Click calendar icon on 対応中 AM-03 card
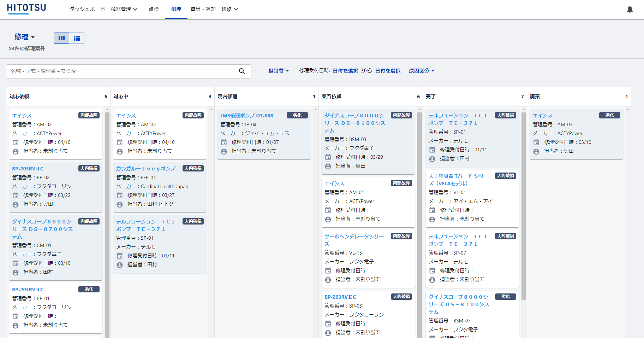This screenshot has width=644, height=338. [120, 142]
